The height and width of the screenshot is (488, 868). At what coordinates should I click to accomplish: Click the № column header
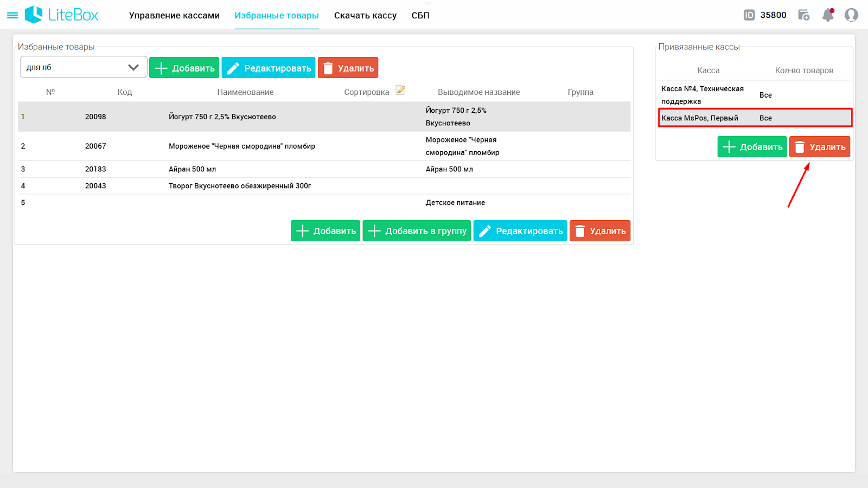50,92
